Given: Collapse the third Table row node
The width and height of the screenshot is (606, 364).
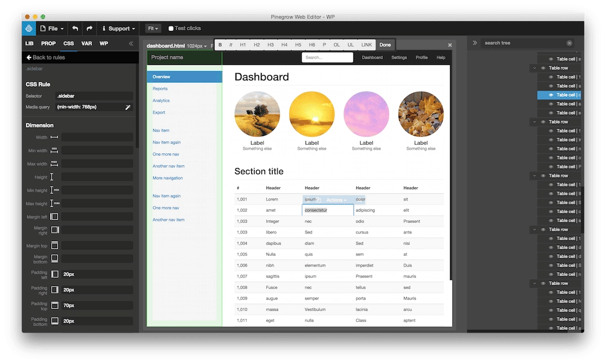Looking at the screenshot, I should pyautogui.click(x=534, y=176).
